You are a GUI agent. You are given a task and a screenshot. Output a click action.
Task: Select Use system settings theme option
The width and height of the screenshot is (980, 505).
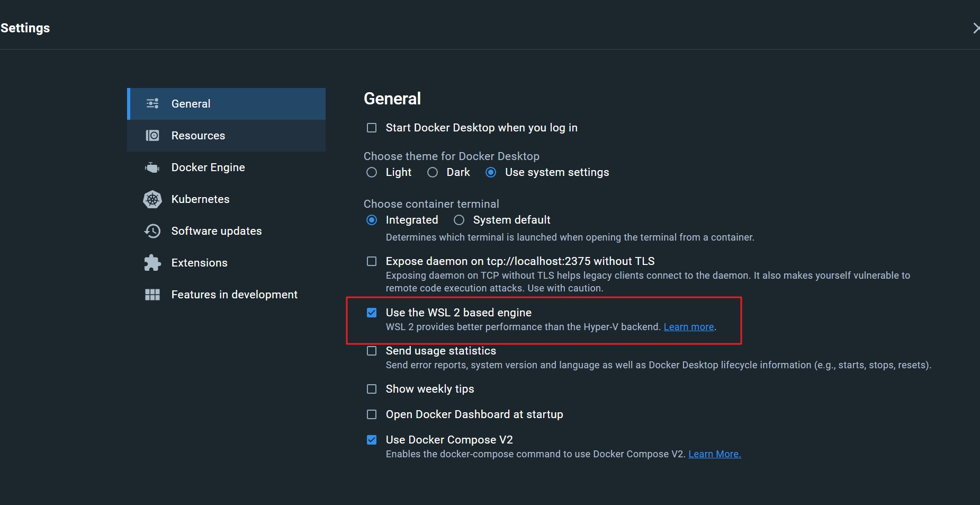pyautogui.click(x=491, y=172)
